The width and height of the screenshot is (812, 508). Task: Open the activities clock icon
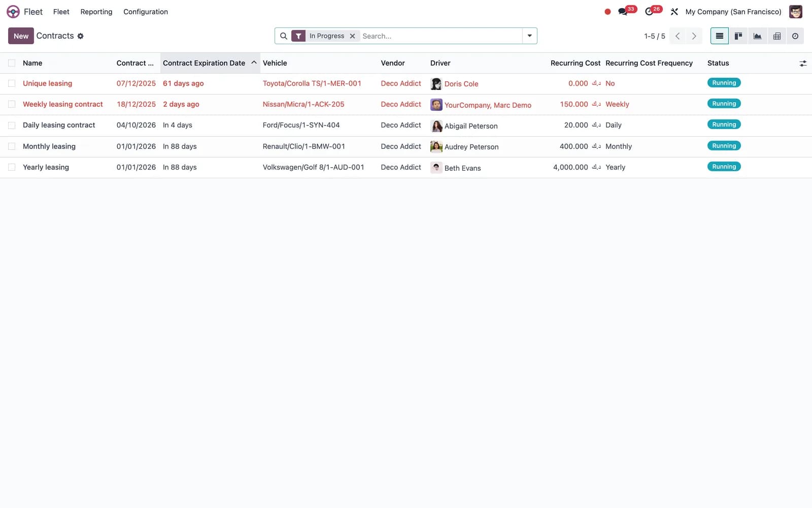649,12
